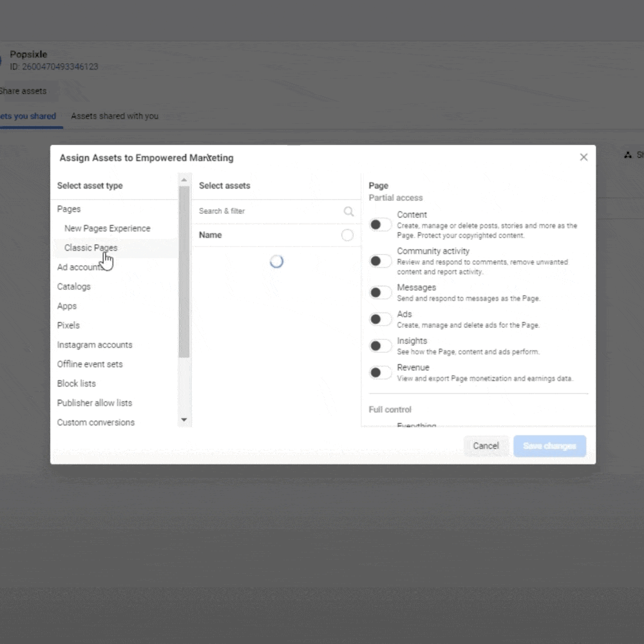
Task: Switch to Assets shared with you tab
Action: [x=115, y=117]
